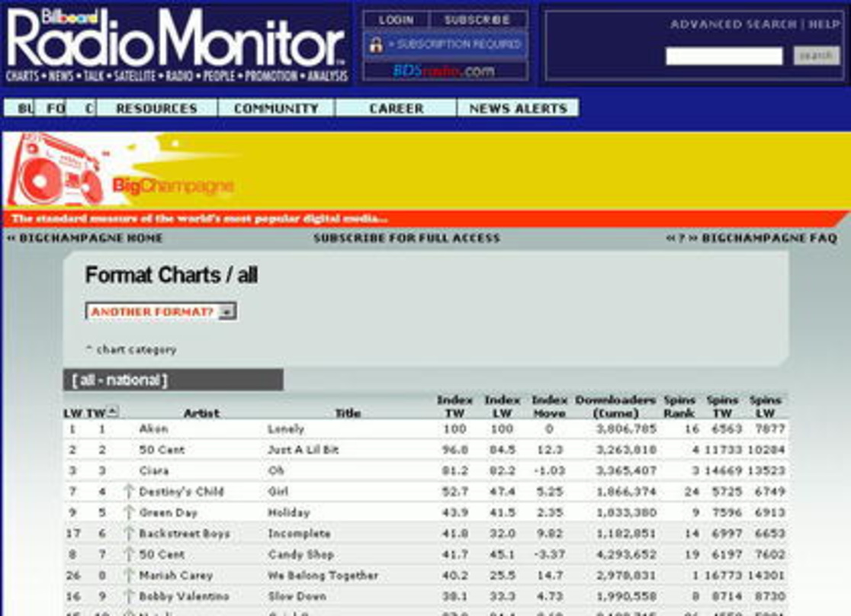Click the up arrow beside Green Day

pyautogui.click(x=129, y=512)
